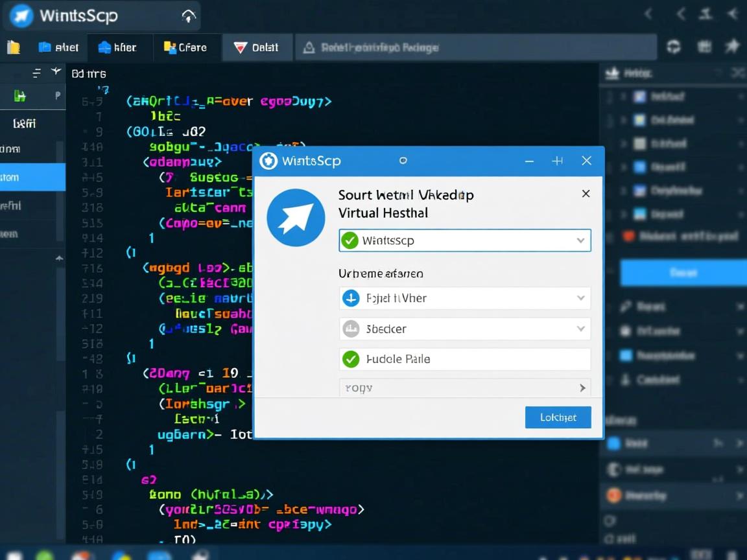Toggle the green check next to Fudole Parle

pos(351,358)
